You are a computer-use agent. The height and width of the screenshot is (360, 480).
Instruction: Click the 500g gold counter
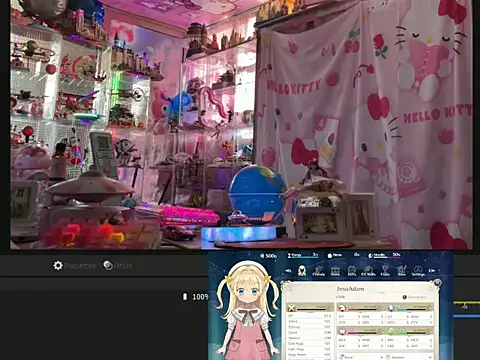pos(269,256)
